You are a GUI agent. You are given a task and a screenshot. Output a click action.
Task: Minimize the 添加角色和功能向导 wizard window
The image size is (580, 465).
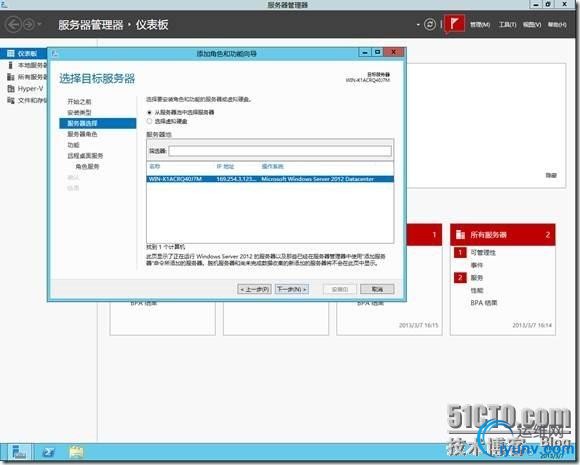pyautogui.click(x=365, y=53)
